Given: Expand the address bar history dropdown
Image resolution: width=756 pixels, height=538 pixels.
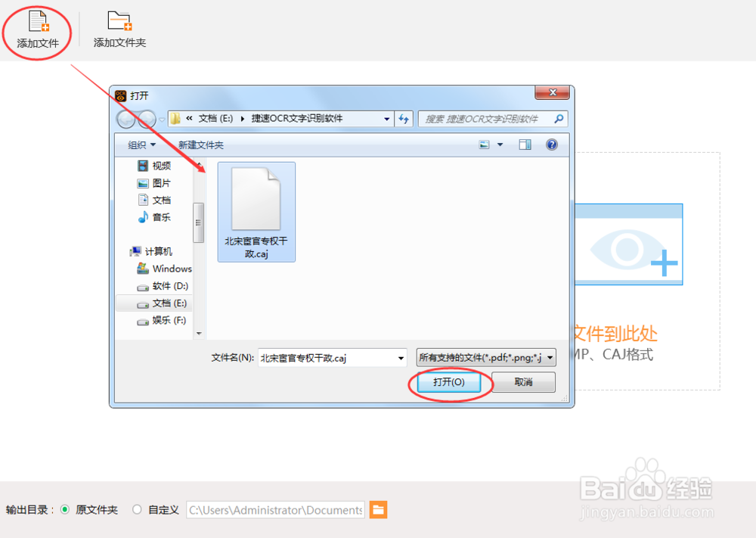Looking at the screenshot, I should click(x=386, y=119).
